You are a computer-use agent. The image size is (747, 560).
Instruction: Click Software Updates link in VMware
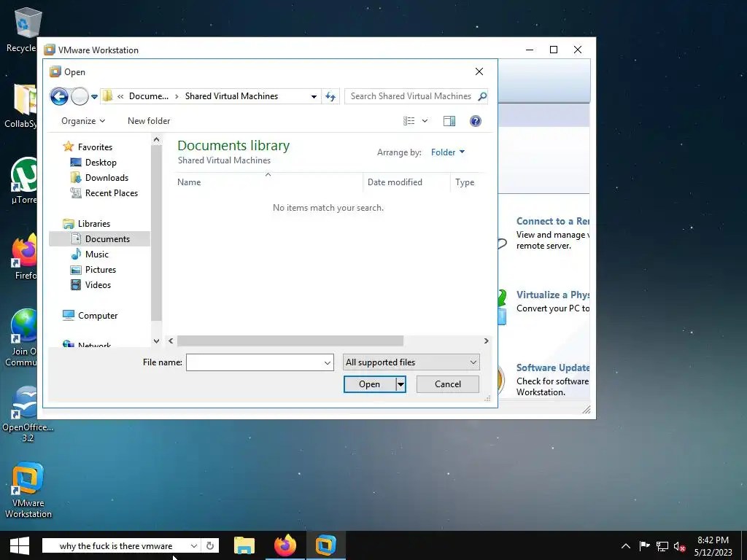tap(553, 367)
